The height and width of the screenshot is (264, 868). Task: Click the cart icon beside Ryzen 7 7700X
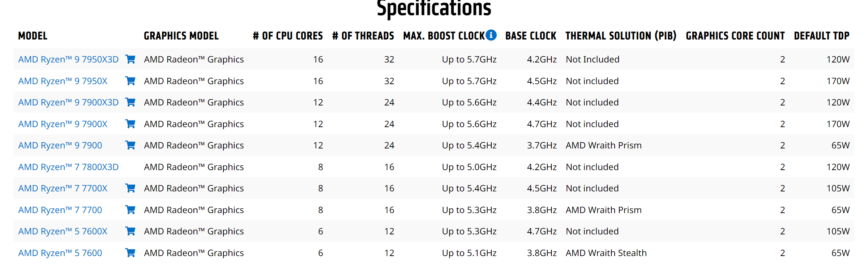[x=130, y=188]
